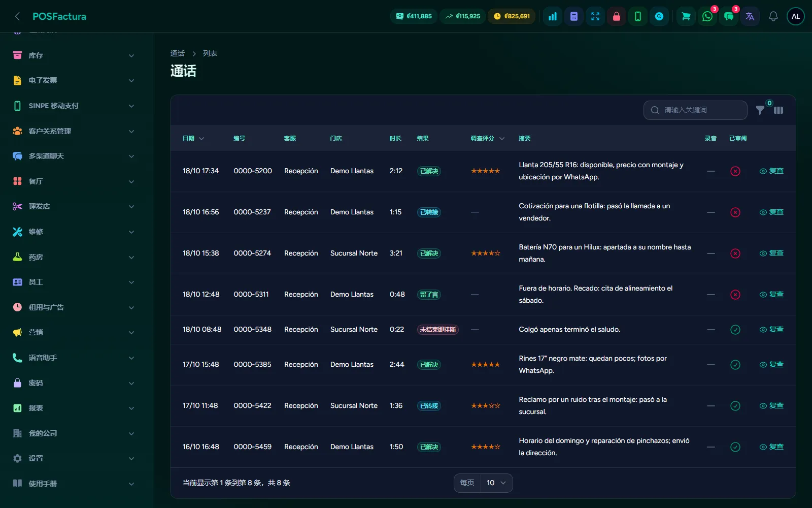
Task: Open the calculator icon in top bar
Action: point(574,16)
